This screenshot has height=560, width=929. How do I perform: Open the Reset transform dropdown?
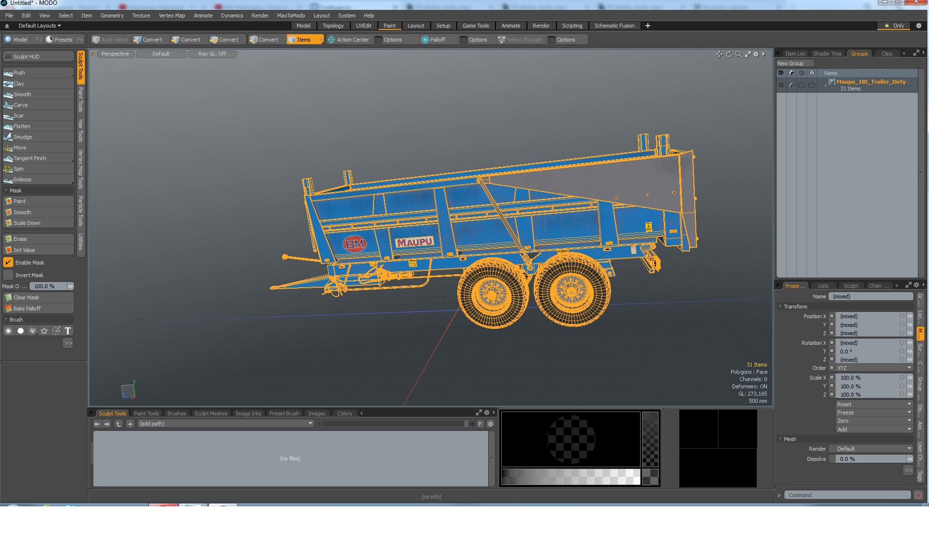coord(874,404)
